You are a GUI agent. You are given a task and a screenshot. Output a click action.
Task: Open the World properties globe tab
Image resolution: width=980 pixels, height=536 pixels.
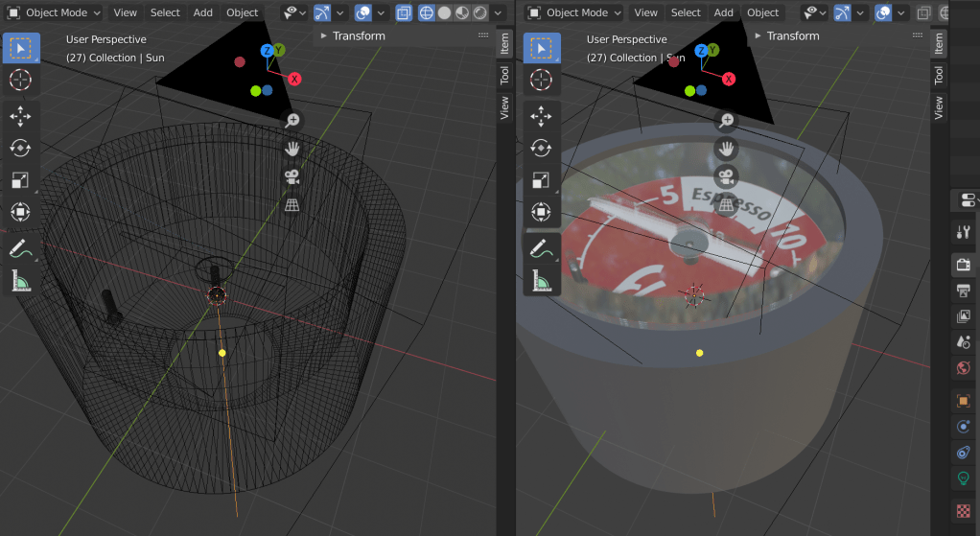point(963,368)
